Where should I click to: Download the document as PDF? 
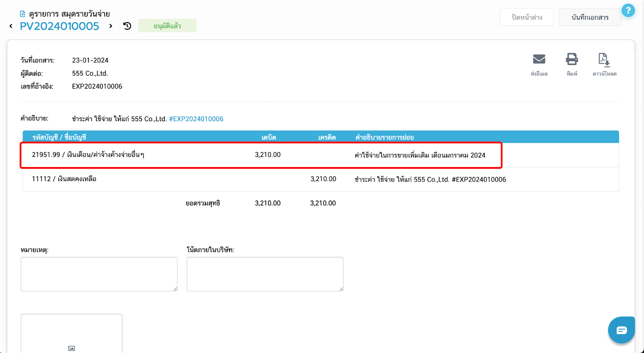pyautogui.click(x=604, y=60)
